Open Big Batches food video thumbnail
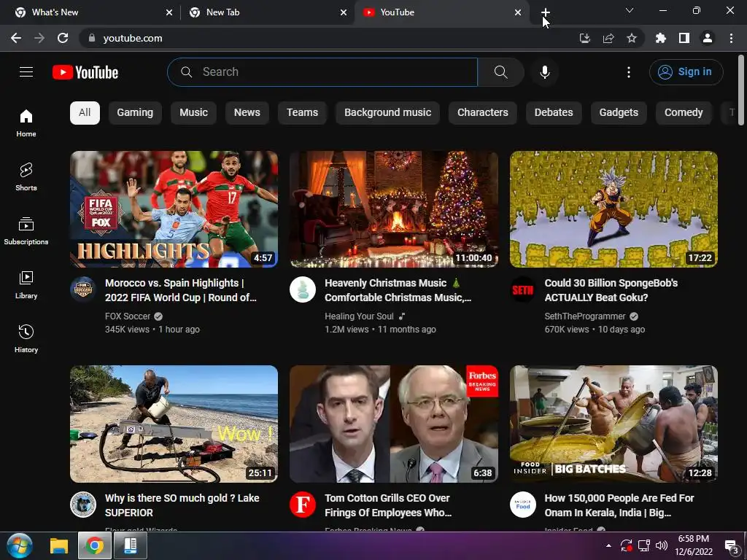This screenshot has height=560, width=747. pos(614,424)
